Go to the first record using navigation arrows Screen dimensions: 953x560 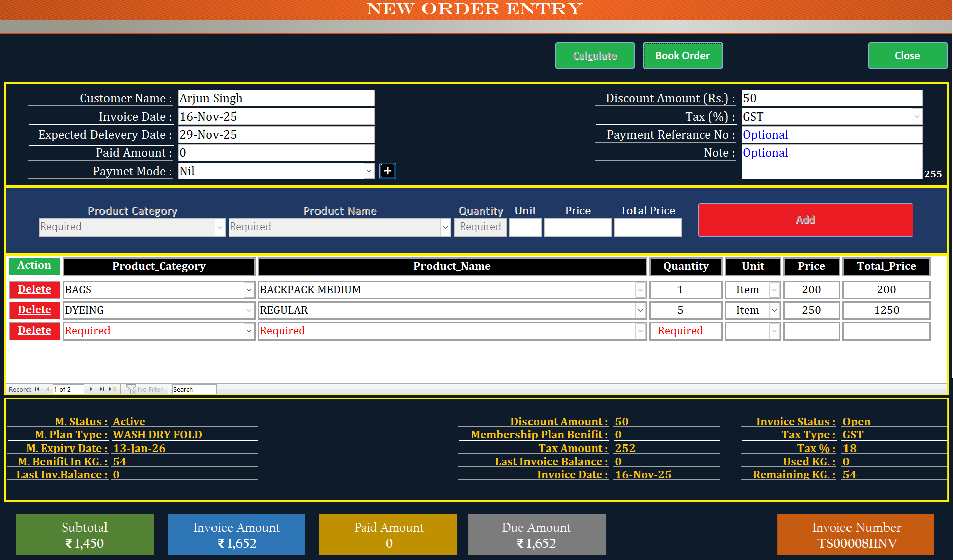point(38,389)
